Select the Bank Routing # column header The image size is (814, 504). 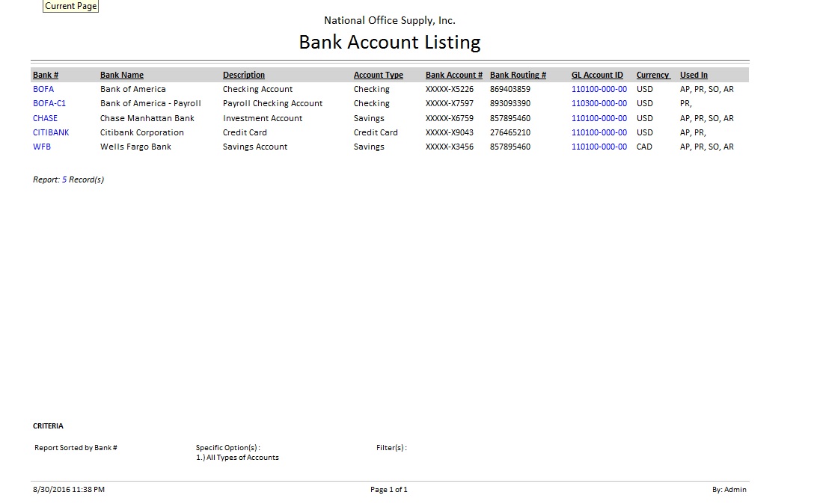coord(518,75)
